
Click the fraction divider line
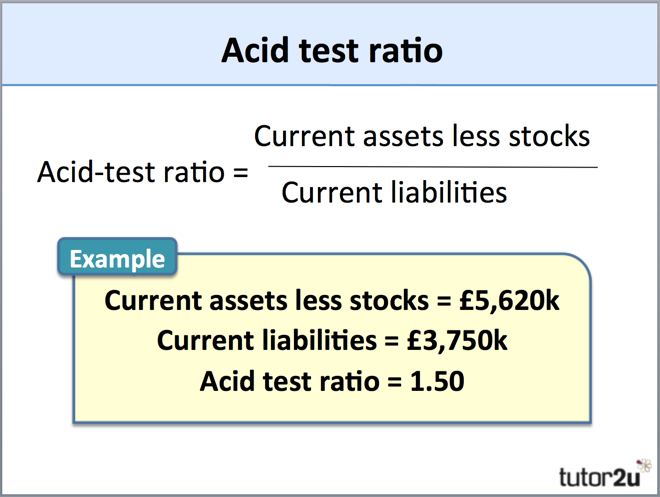point(432,165)
